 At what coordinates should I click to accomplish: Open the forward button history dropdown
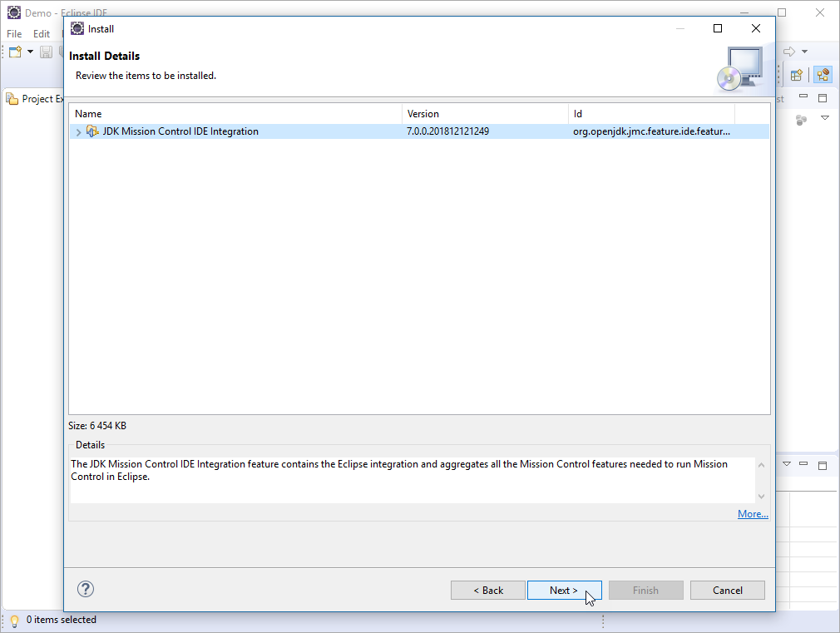pyautogui.click(x=804, y=51)
